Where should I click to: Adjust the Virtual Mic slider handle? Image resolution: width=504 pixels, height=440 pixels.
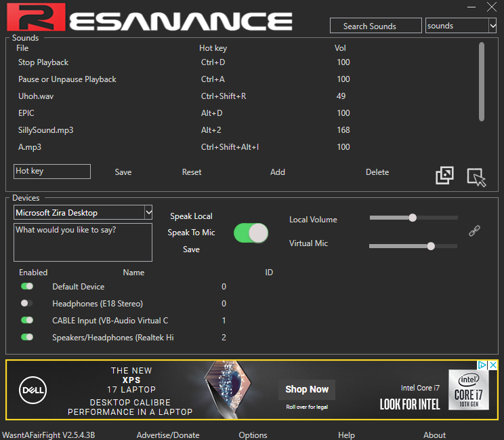pos(431,246)
